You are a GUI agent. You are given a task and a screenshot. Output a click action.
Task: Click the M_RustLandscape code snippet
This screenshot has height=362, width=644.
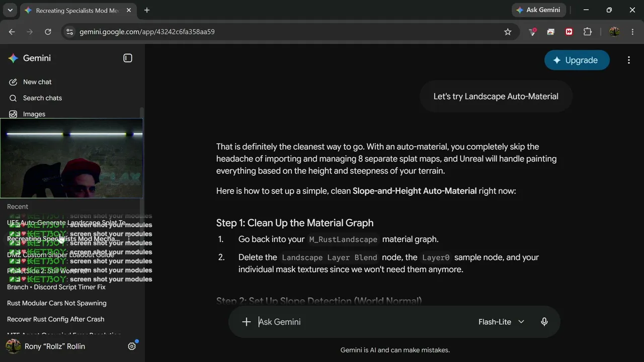click(x=343, y=239)
